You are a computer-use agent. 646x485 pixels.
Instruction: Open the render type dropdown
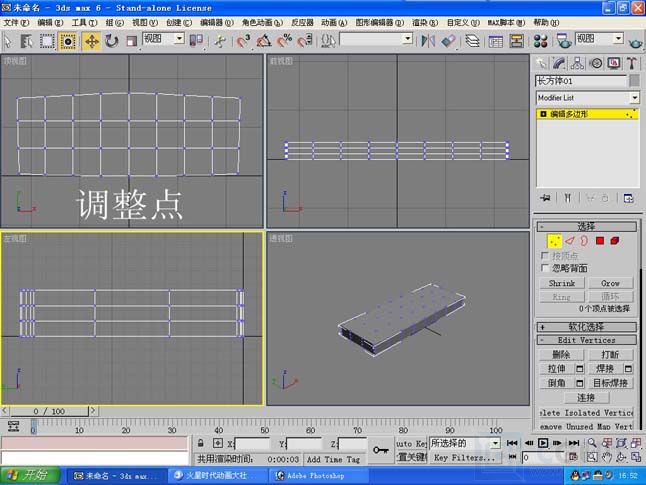599,39
